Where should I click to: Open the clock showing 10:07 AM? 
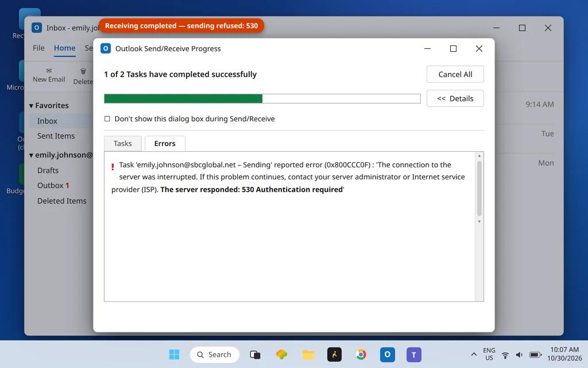(x=564, y=354)
